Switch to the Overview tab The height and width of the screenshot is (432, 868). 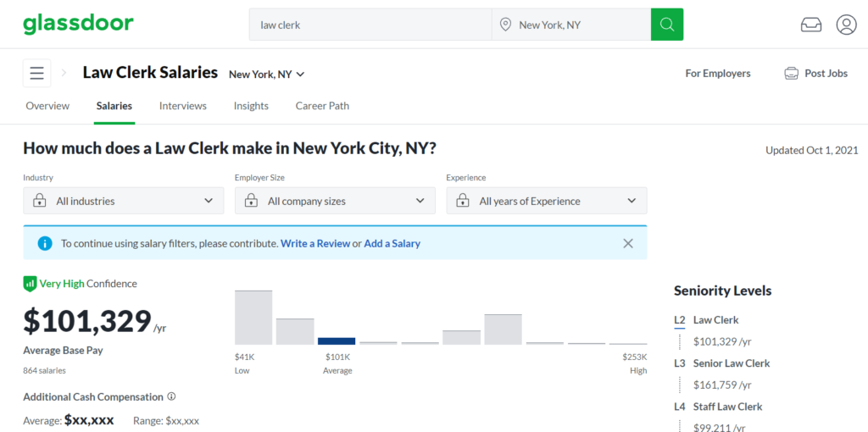tap(47, 106)
